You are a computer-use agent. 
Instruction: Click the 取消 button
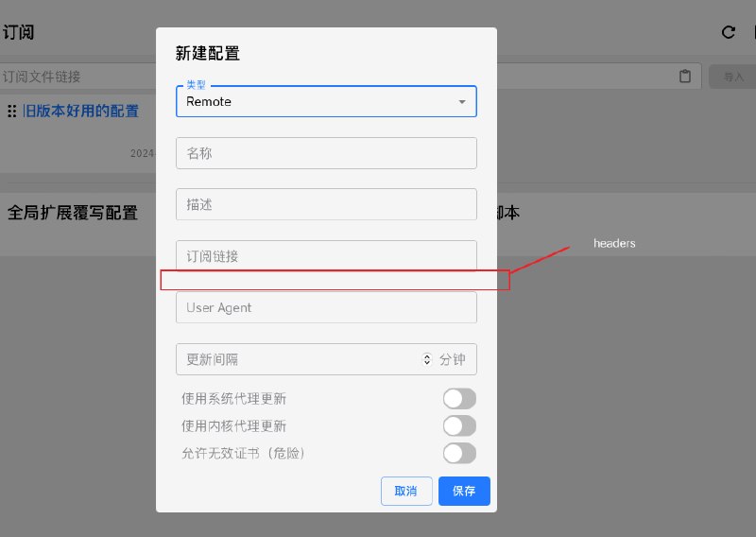pos(406,492)
